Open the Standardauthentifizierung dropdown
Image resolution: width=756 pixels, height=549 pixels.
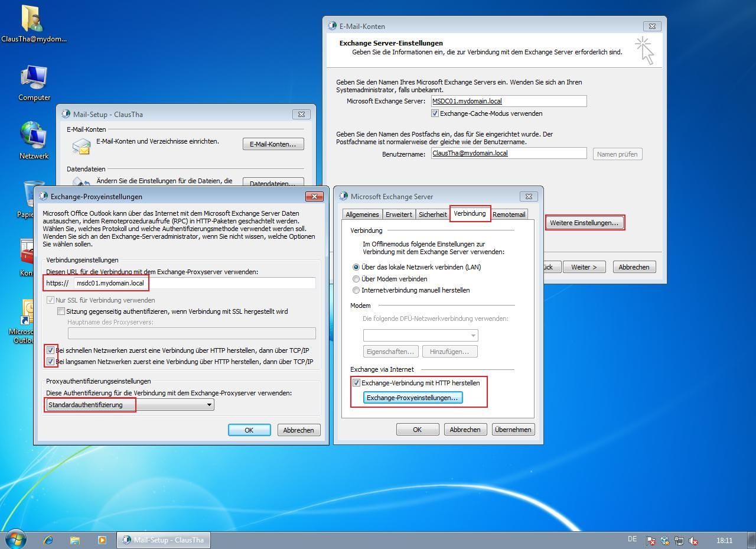click(130, 405)
